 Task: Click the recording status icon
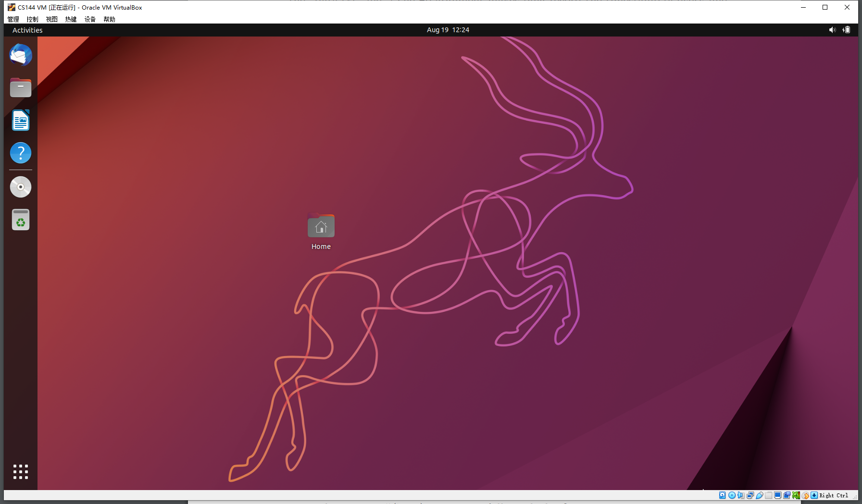pos(787,495)
